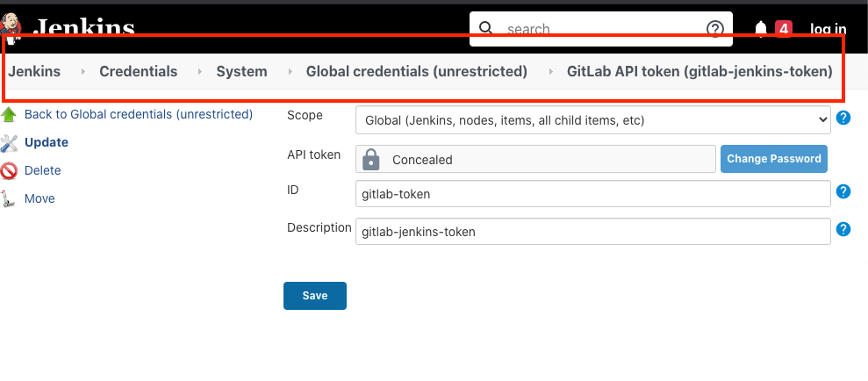Image resolution: width=868 pixels, height=381 pixels.
Task: Click the green up arrow Back icon
Action: pyautogui.click(x=10, y=115)
